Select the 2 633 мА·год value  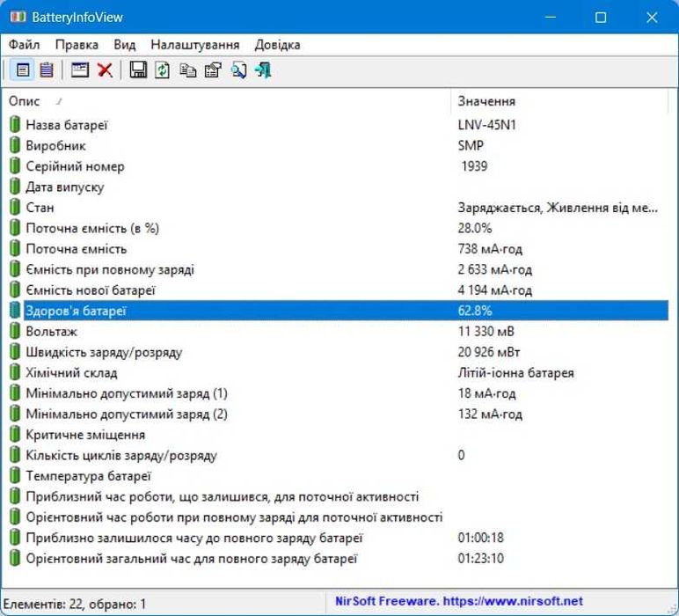click(495, 269)
